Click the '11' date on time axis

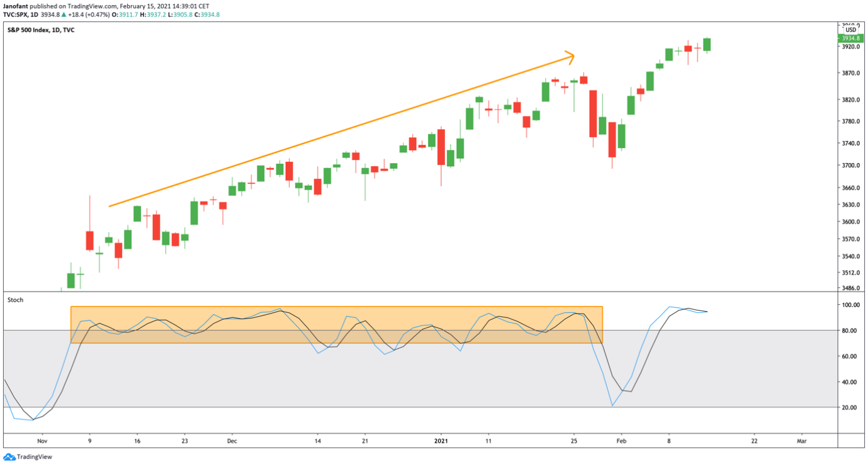click(x=488, y=441)
